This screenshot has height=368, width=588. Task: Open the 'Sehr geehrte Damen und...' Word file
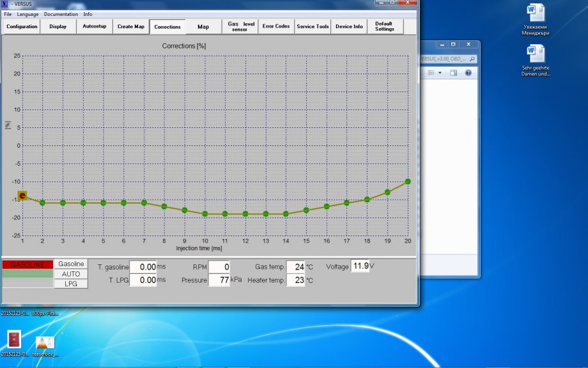coord(535,54)
